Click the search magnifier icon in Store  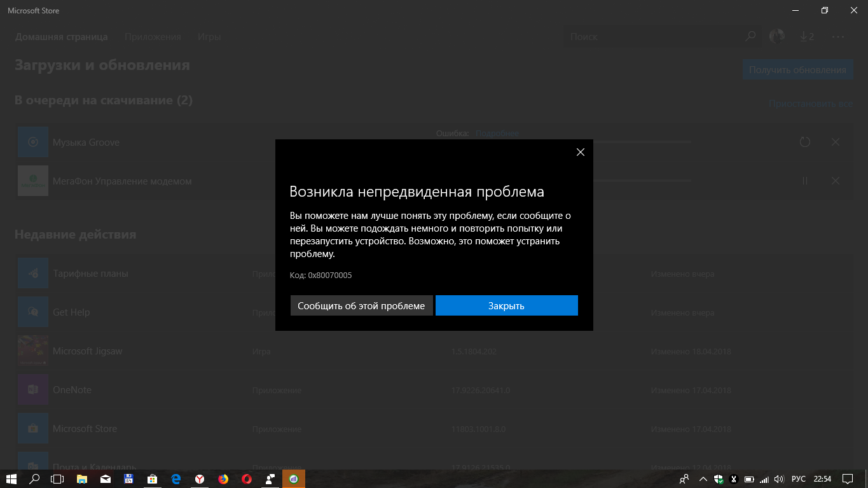click(x=751, y=37)
